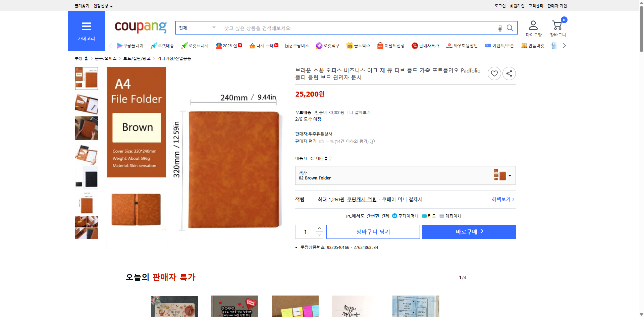Click the quantity increment arrow

coord(319,228)
